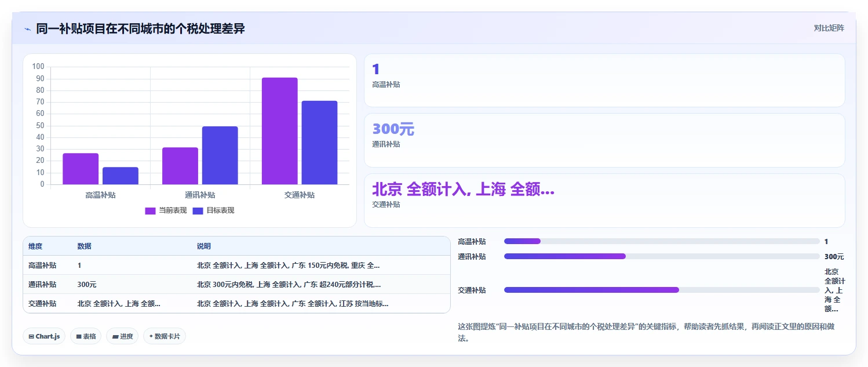The image size is (868, 367).
Task: Open the 高温补贴 card showing 1
Action: pos(604,81)
